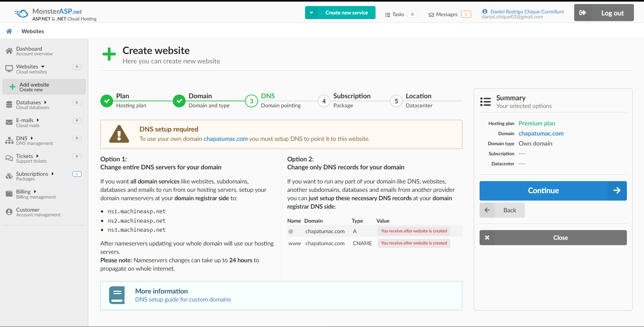Click the Summary list icon
This screenshot has height=327, width=644.
click(x=486, y=102)
